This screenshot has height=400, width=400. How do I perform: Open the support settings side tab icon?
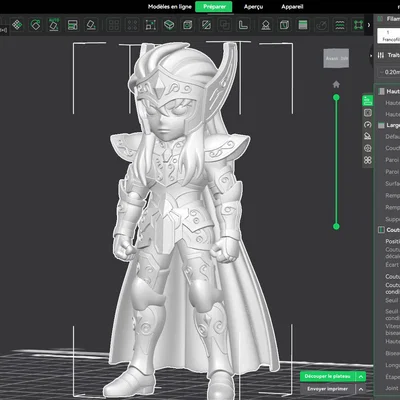point(368,136)
